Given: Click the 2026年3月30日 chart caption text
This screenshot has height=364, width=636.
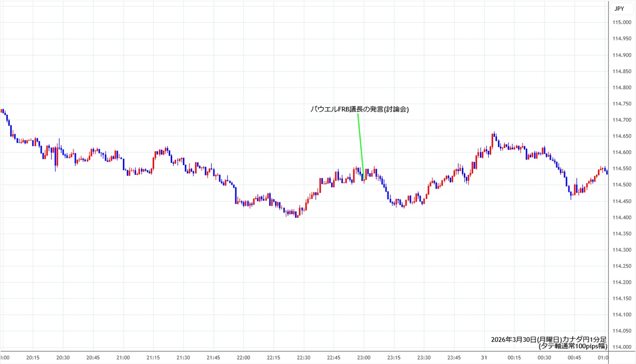Looking at the screenshot, I should click(x=548, y=339).
